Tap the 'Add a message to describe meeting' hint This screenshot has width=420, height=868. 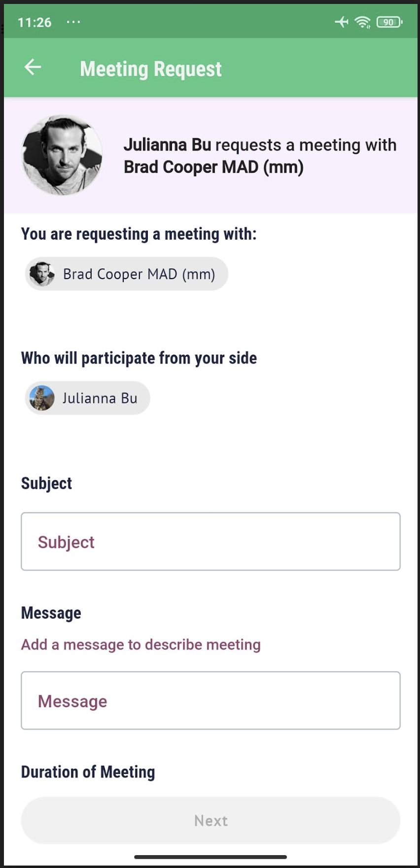[x=141, y=645]
